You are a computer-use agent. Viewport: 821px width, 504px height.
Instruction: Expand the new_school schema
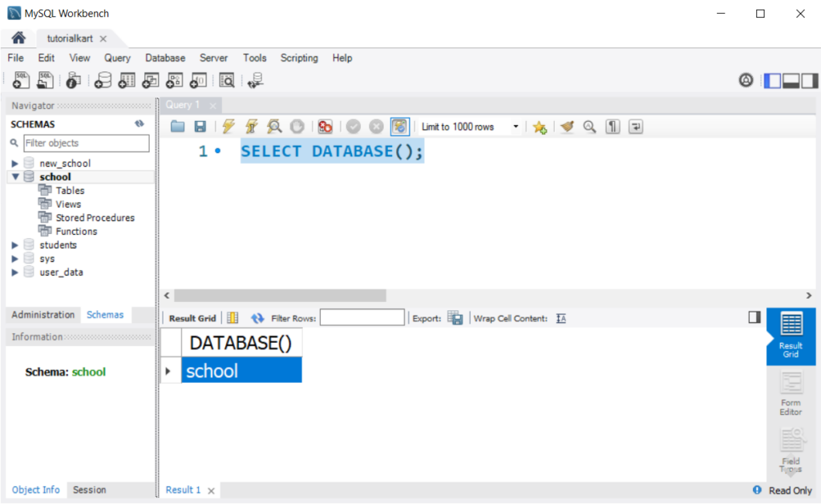[14, 163]
